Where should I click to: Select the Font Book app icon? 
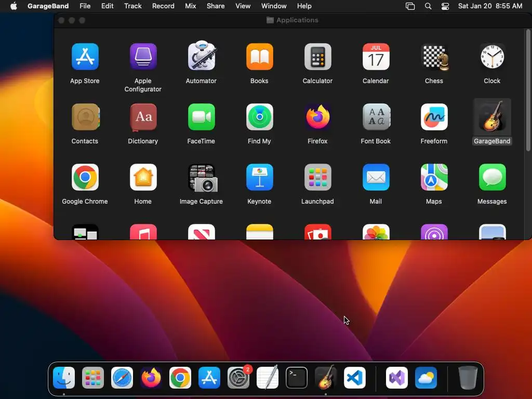tap(376, 117)
